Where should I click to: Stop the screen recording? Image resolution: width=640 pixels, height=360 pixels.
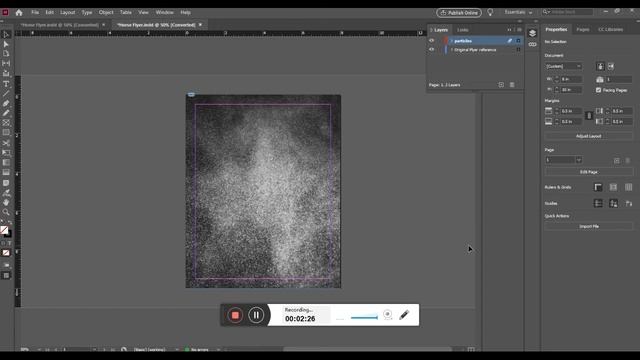click(x=235, y=315)
